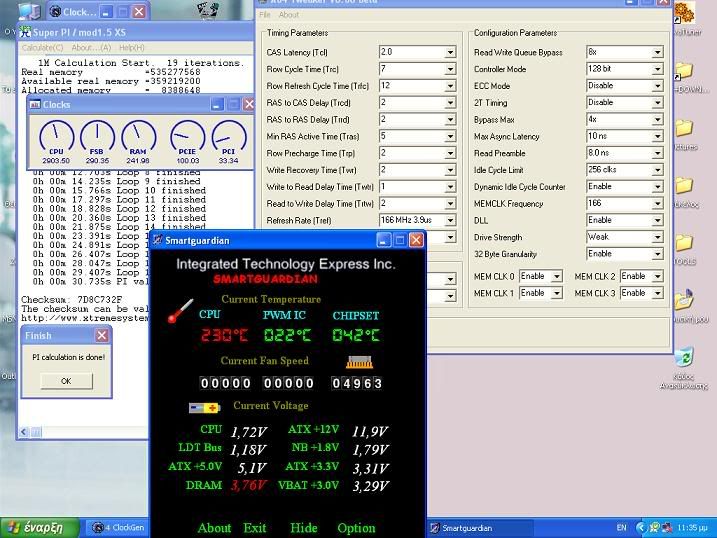Open ECC Mode dropdown
This screenshot has height=538, width=717.
(x=657, y=86)
